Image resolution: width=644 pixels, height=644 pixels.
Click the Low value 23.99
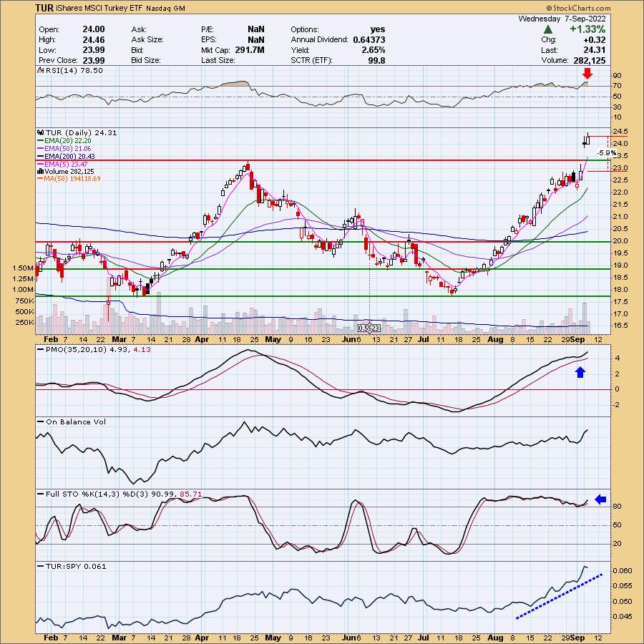click(94, 50)
